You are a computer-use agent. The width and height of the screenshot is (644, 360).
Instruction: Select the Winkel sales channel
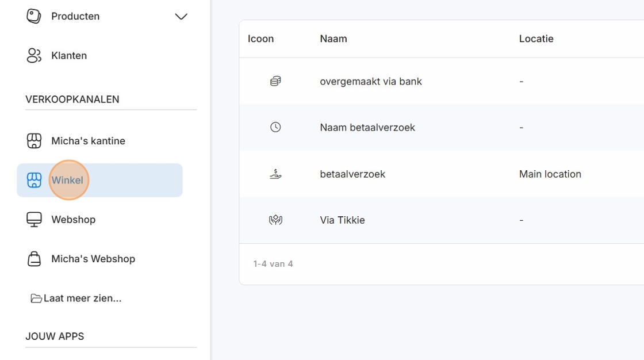click(67, 181)
